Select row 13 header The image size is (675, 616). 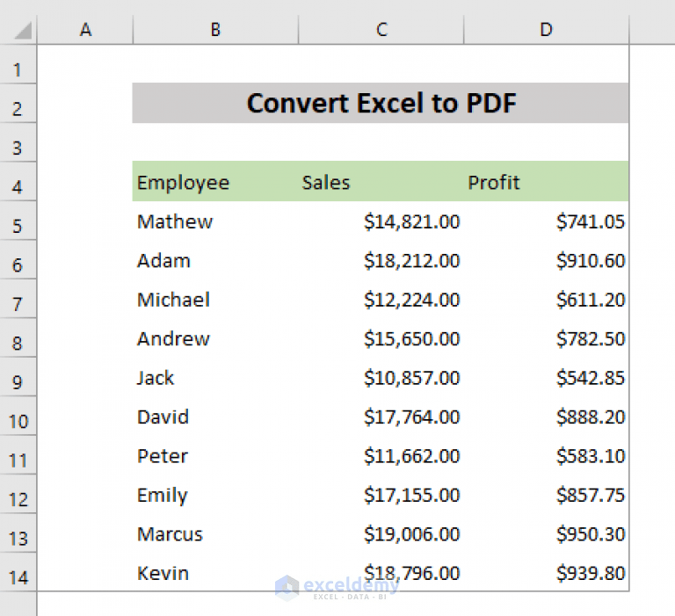tap(18, 533)
